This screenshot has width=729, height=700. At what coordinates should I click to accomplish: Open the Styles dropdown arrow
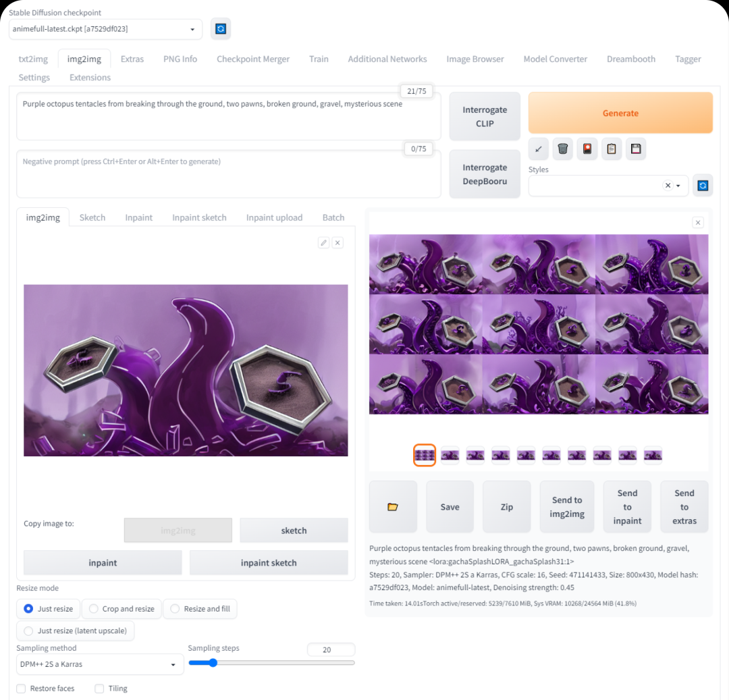click(678, 186)
